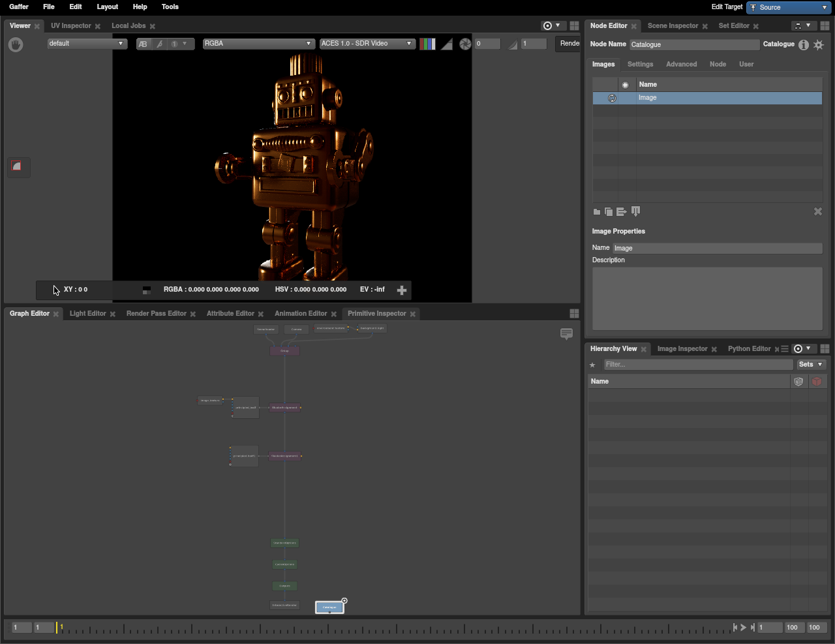The image size is (835, 644).
Task: Click the Graph Editor annotations speech bubble icon
Action: tap(566, 333)
